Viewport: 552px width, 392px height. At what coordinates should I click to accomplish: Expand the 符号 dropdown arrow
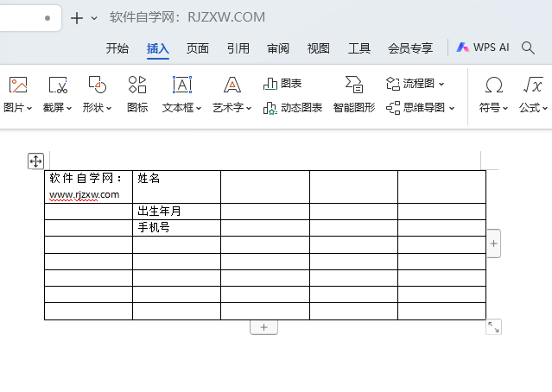pyautogui.click(x=505, y=109)
